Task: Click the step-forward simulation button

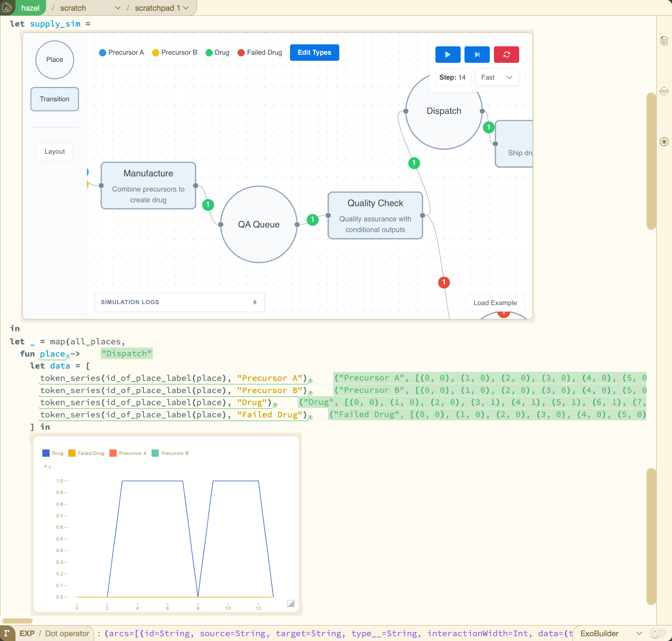Action: point(477,55)
